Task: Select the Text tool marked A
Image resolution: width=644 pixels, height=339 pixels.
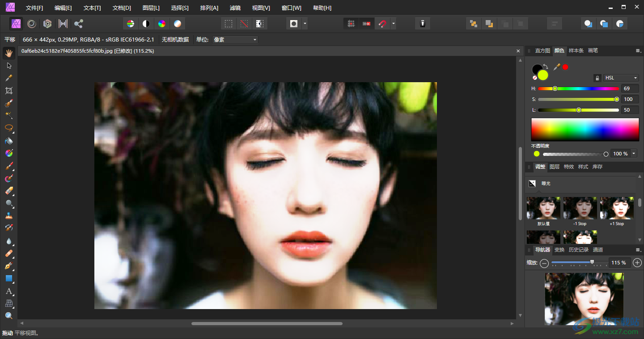Action: (8, 291)
